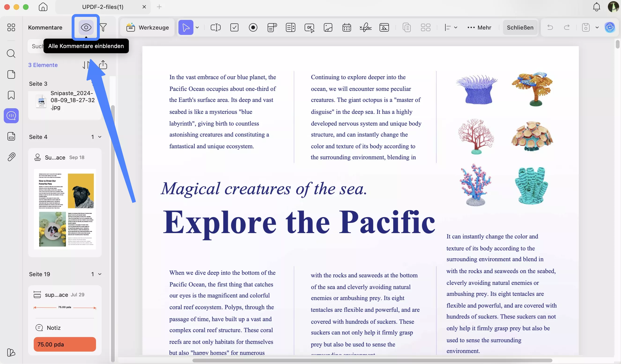Switch to the UPDF-2-files(1) tab
The width and height of the screenshot is (621, 364).
point(103,7)
